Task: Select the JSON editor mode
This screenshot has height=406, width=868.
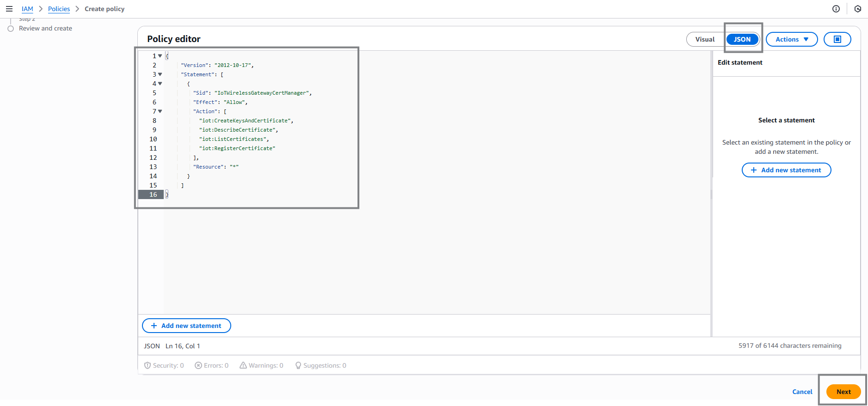Action: tap(742, 39)
